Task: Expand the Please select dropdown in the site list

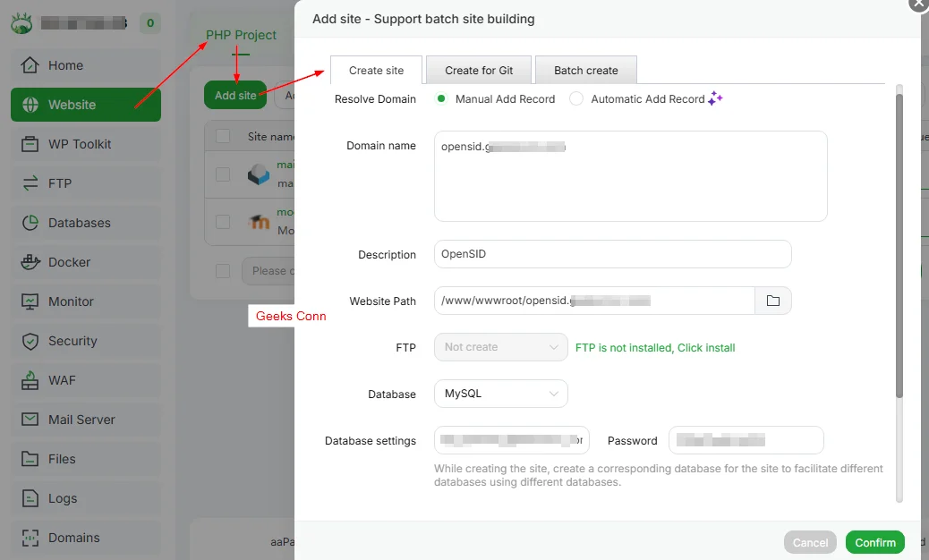Action: point(274,270)
